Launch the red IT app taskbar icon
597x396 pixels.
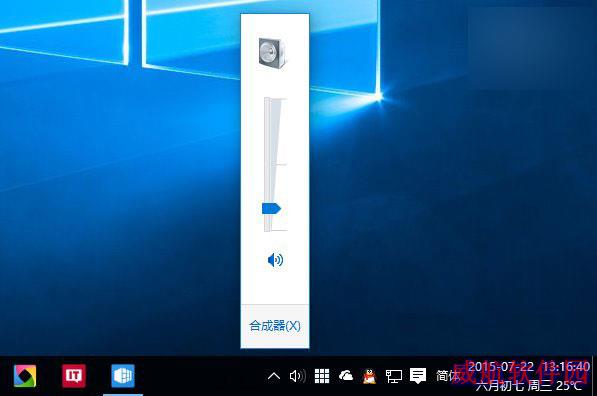click(74, 376)
